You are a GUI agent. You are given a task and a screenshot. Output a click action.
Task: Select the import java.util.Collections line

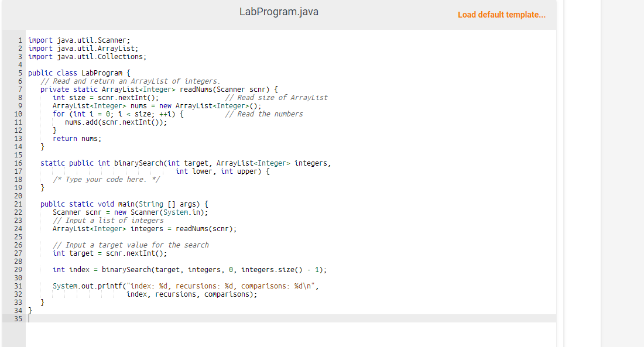coord(88,56)
